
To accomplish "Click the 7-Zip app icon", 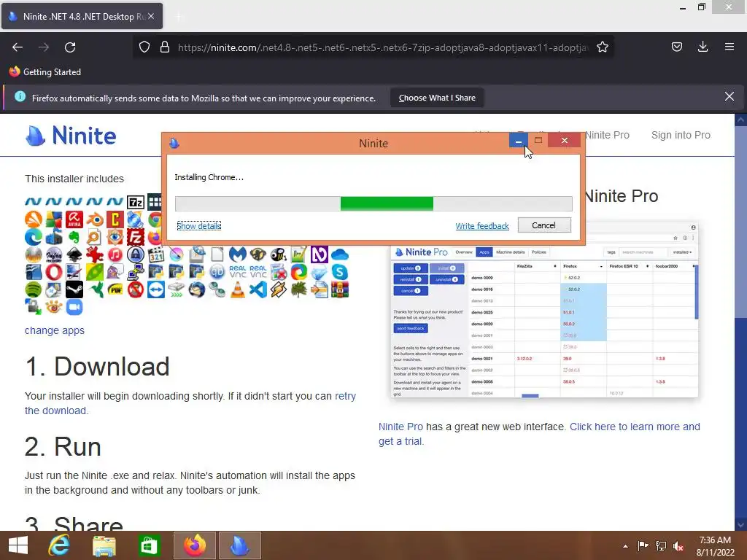I will 135,203.
